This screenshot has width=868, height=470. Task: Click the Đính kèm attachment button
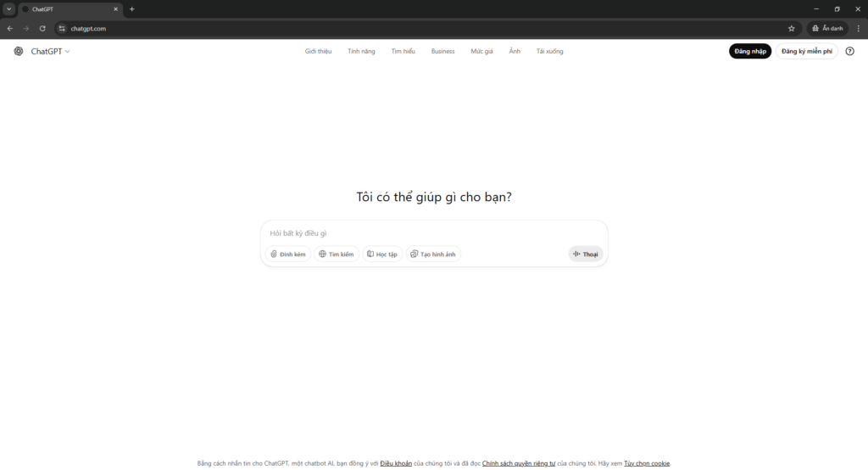coord(287,254)
